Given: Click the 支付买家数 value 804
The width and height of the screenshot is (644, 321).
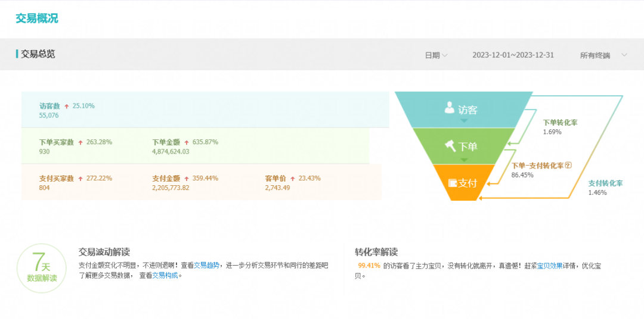Looking at the screenshot, I should (44, 188).
